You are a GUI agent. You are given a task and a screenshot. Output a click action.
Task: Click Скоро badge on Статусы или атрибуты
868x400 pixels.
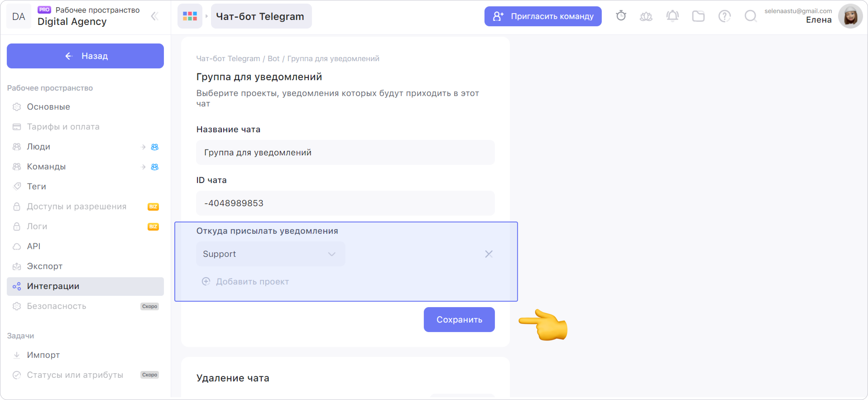pyautogui.click(x=149, y=375)
